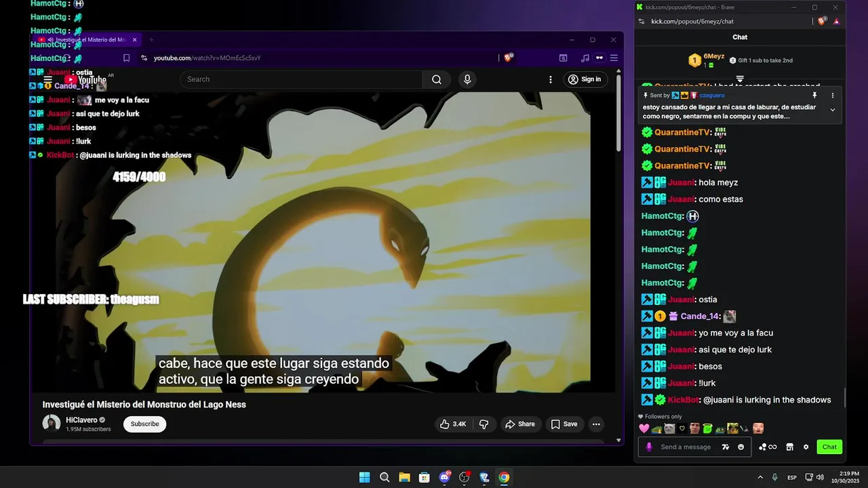Open 7TV emote picker in chat box
Screen dimensions: 868x488
(x=726, y=447)
